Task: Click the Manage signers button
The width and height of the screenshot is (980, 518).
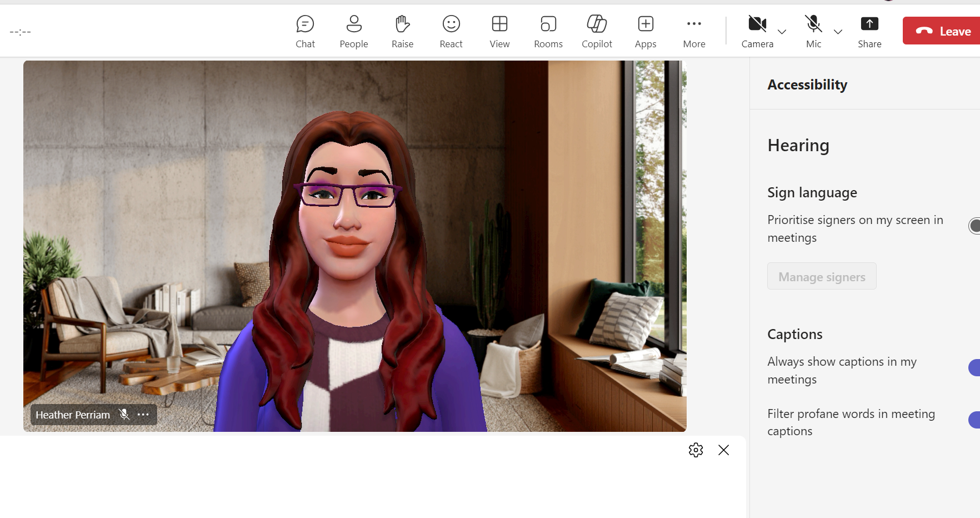Action: (x=822, y=276)
